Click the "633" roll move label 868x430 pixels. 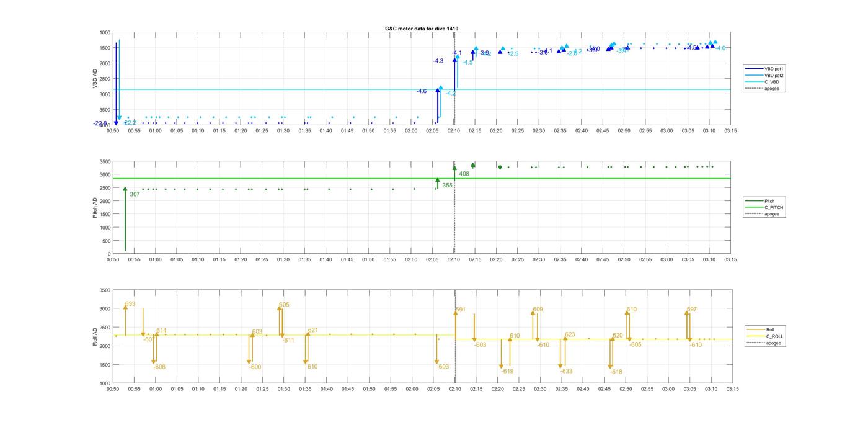[130, 304]
